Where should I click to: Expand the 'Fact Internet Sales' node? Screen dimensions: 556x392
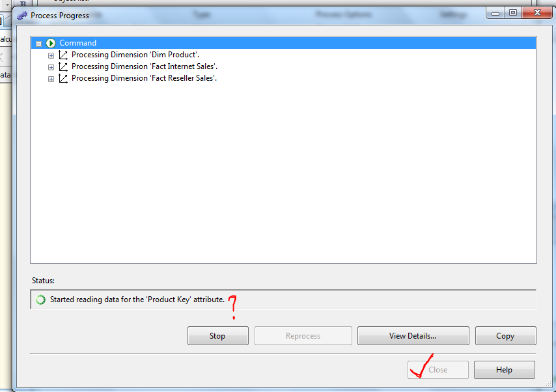coord(51,67)
